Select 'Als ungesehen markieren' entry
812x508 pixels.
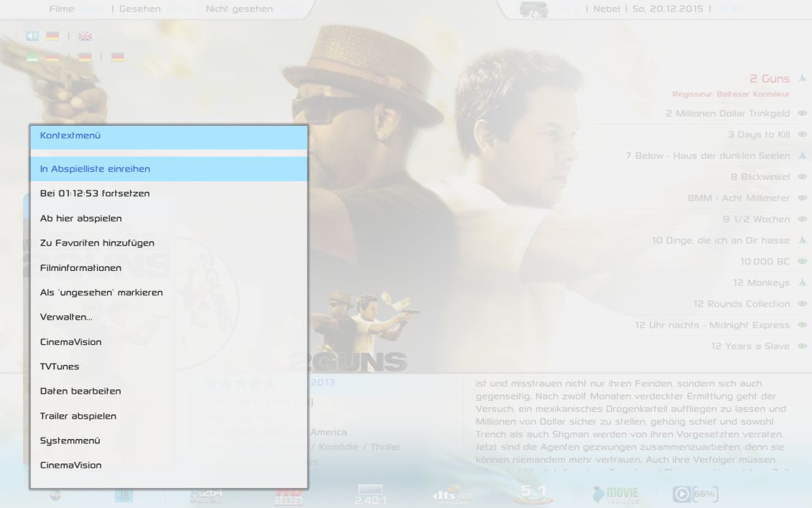tap(169, 292)
